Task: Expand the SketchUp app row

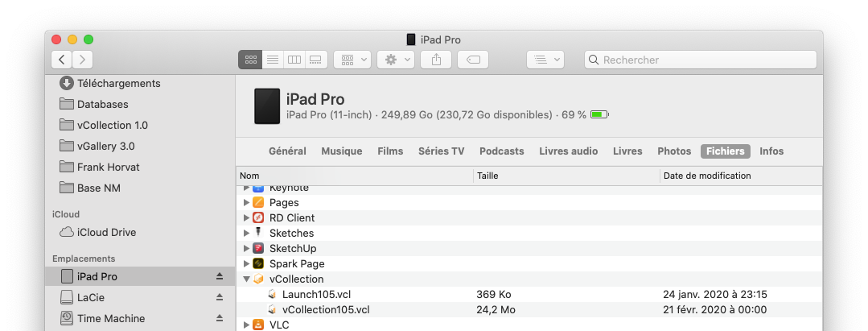Action: (246, 248)
